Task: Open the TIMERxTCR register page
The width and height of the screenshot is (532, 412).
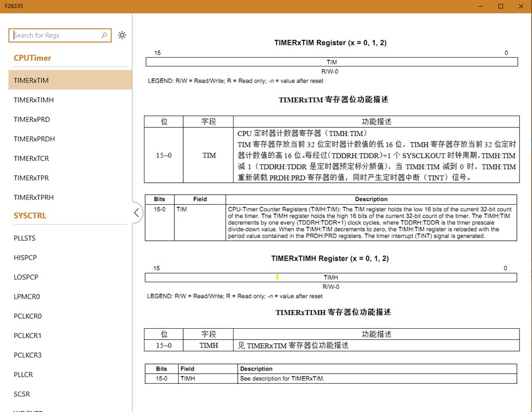Action: [x=31, y=158]
